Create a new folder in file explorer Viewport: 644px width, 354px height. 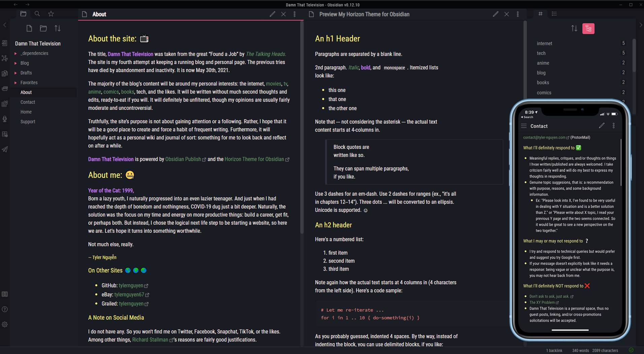coord(43,28)
